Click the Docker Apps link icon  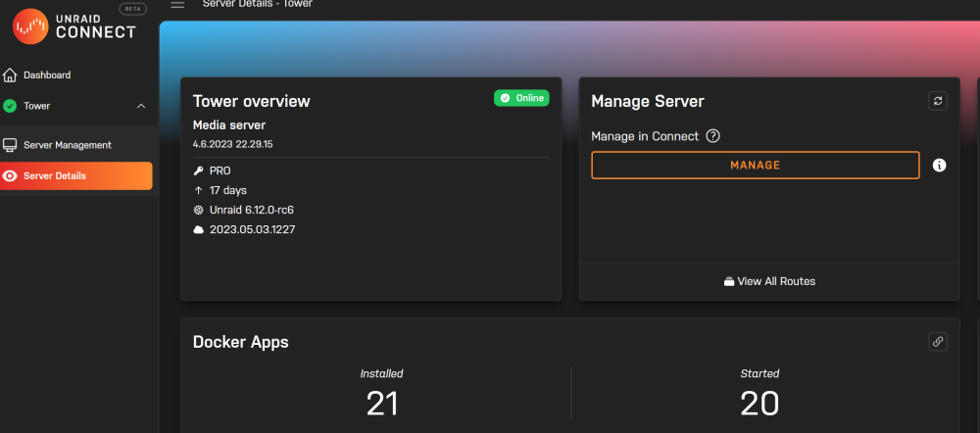coord(938,341)
